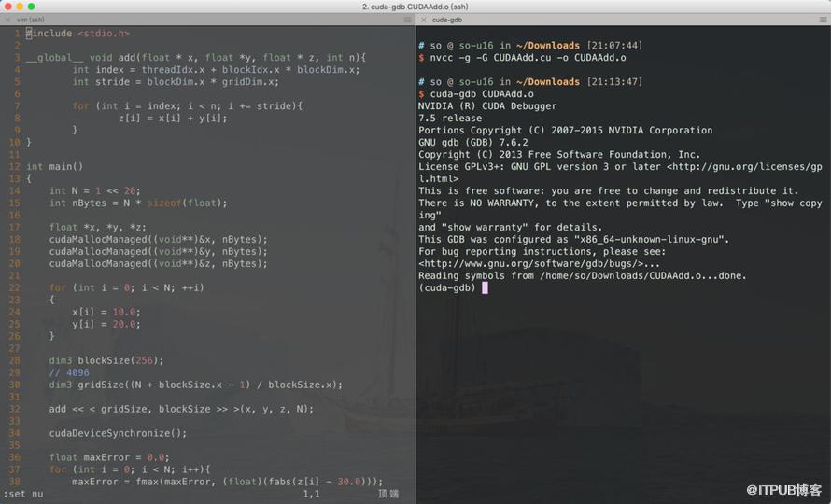Viewport: 831px width, 504px height.
Task: Click the 'float maxError = 0.0;' line
Action: point(109,457)
